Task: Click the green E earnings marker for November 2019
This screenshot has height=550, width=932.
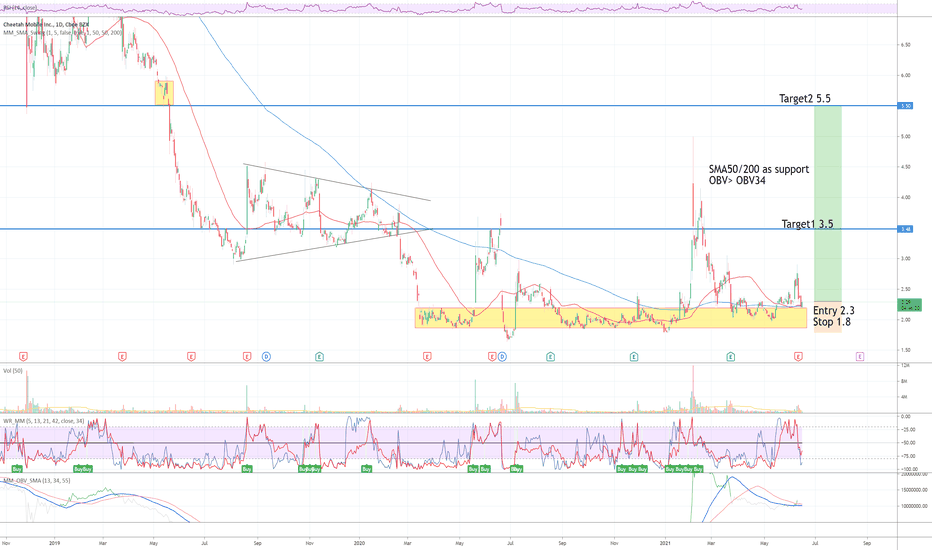Action: coord(319,357)
